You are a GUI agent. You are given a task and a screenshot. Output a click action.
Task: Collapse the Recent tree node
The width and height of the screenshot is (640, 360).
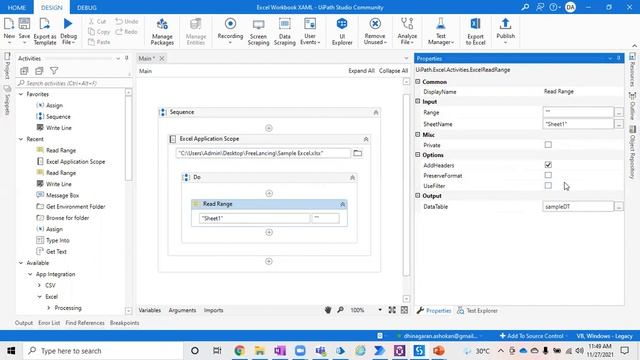21,139
